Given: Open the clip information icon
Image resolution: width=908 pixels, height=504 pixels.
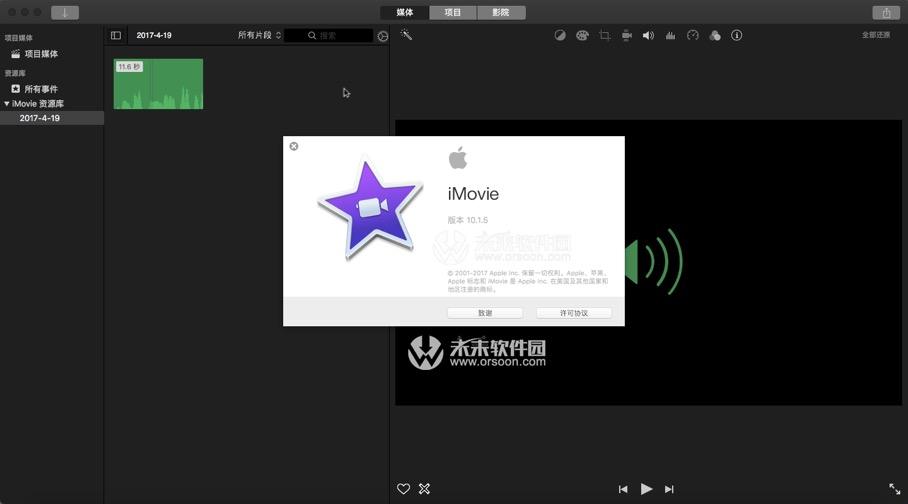Looking at the screenshot, I should [x=736, y=35].
